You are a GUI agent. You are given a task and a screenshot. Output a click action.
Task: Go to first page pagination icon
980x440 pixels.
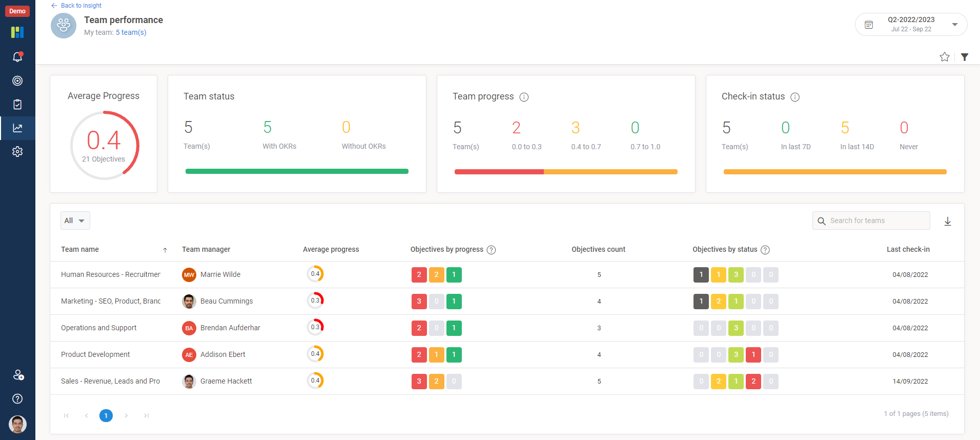[x=66, y=415]
